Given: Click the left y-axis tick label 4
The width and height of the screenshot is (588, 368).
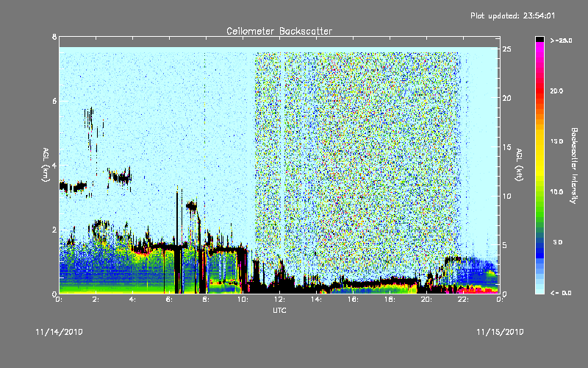Looking at the screenshot, I should point(54,165).
